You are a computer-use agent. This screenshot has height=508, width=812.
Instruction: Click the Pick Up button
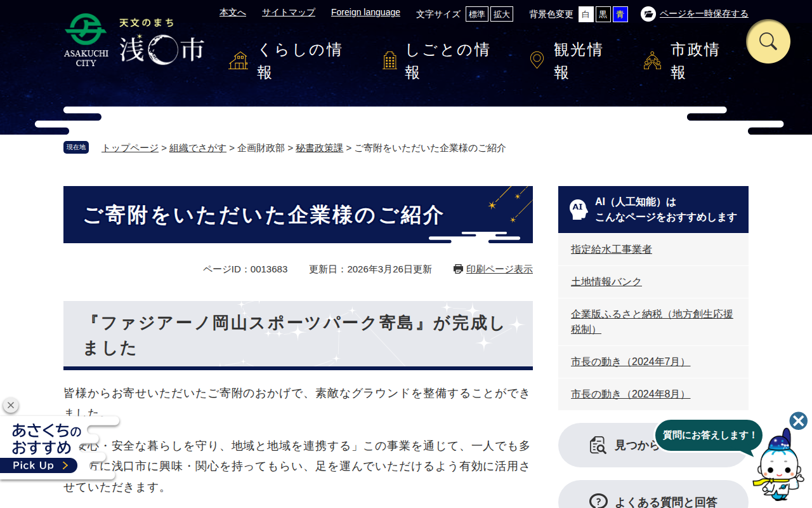coord(39,465)
